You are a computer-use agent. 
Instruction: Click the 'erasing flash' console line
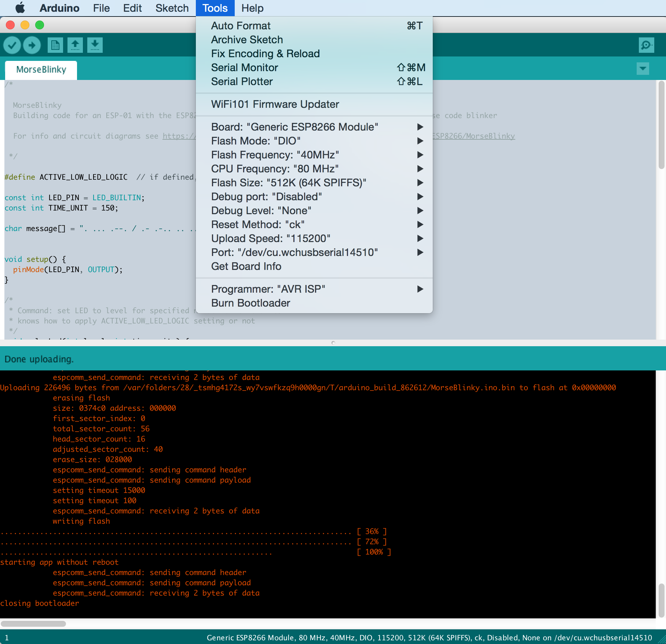(x=81, y=398)
